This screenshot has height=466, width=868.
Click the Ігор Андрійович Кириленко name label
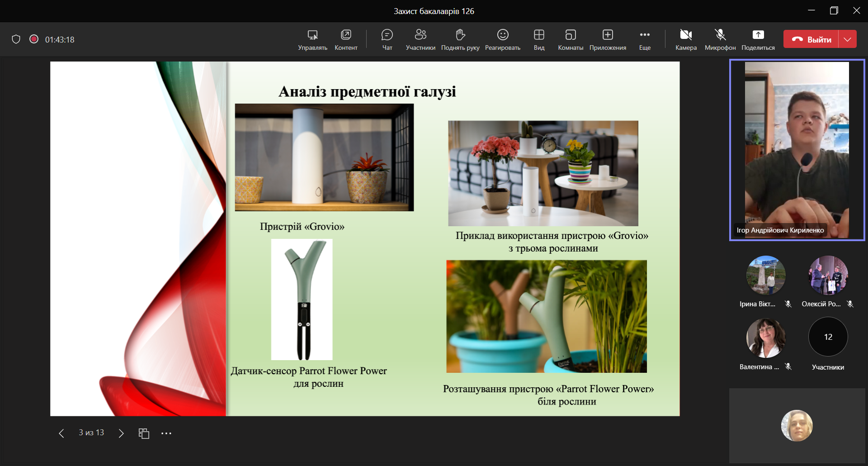(780, 230)
